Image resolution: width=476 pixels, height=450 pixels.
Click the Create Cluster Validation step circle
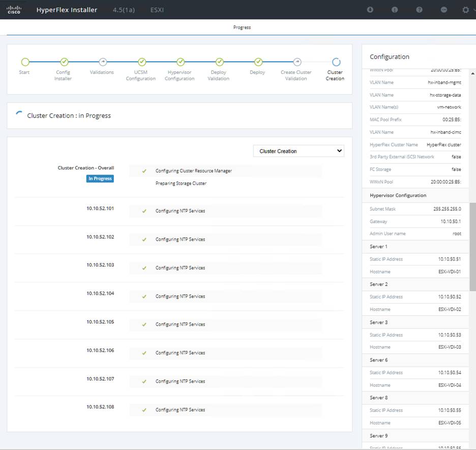tap(297, 62)
